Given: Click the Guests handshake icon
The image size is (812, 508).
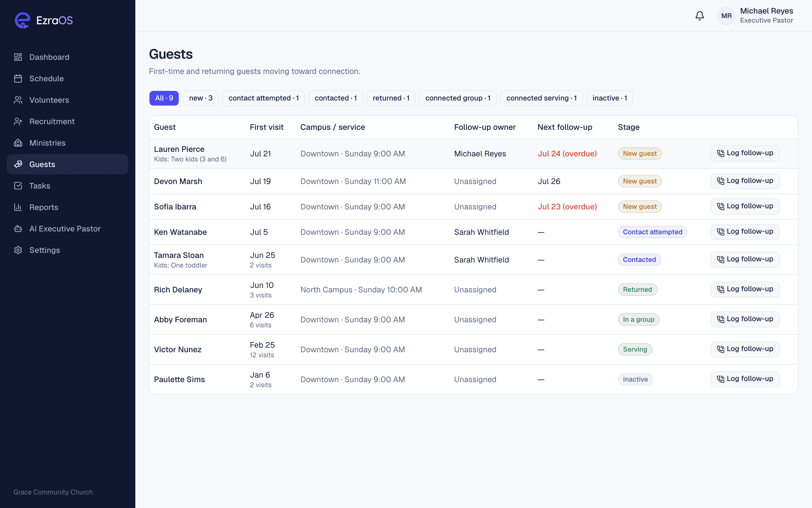Looking at the screenshot, I should coord(18,164).
